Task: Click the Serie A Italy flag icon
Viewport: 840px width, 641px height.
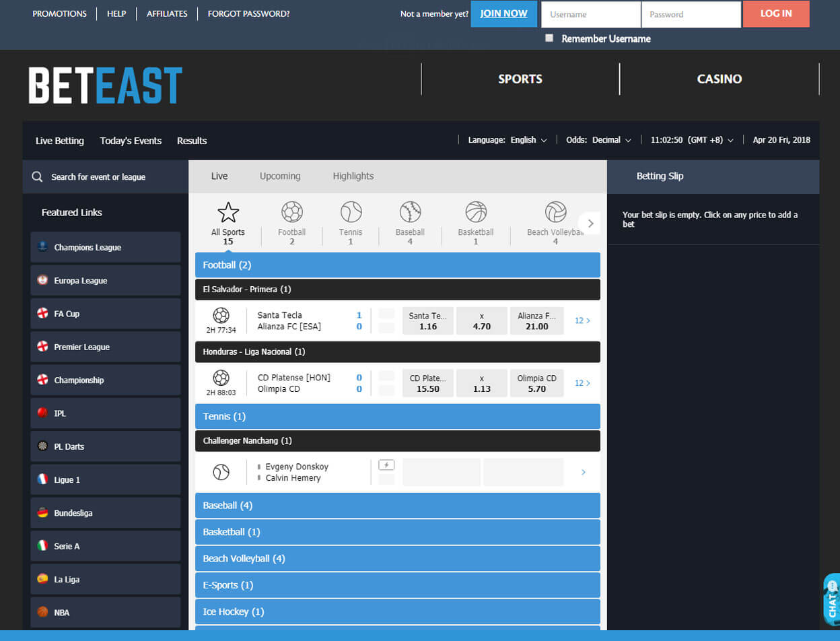Action: [x=42, y=545]
